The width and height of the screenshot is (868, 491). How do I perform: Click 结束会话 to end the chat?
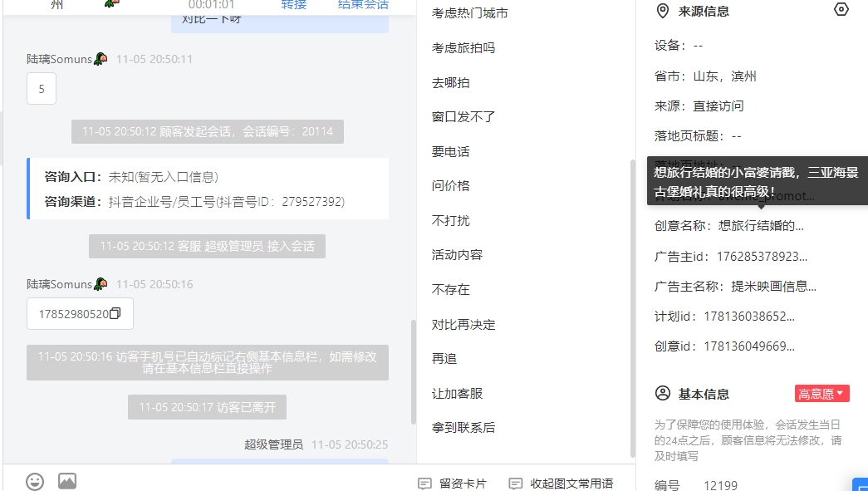(x=363, y=4)
